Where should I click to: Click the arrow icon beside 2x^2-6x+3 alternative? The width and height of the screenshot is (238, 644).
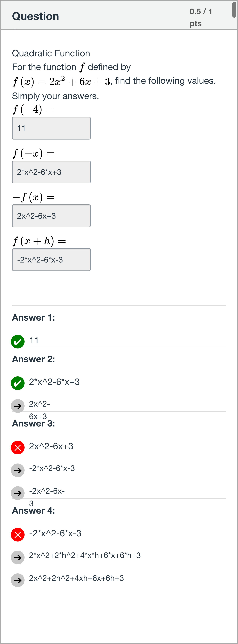tap(18, 406)
